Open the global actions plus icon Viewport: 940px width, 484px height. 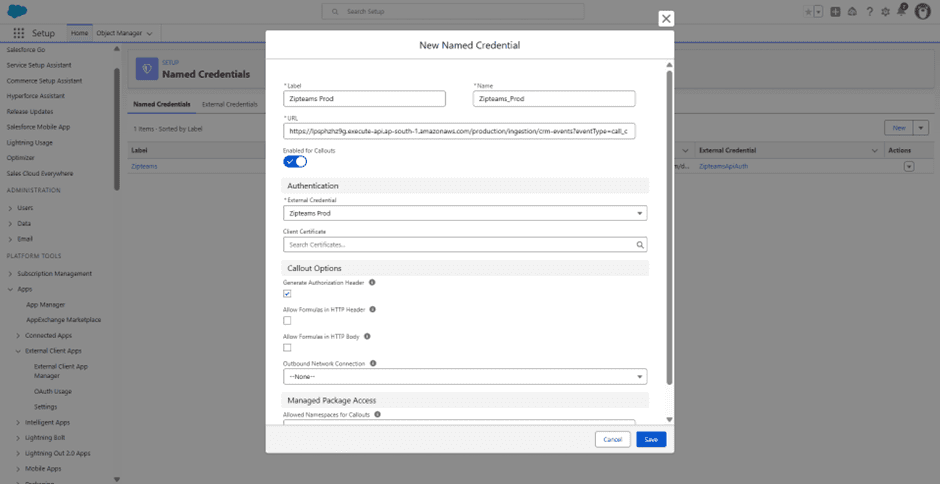click(x=835, y=11)
